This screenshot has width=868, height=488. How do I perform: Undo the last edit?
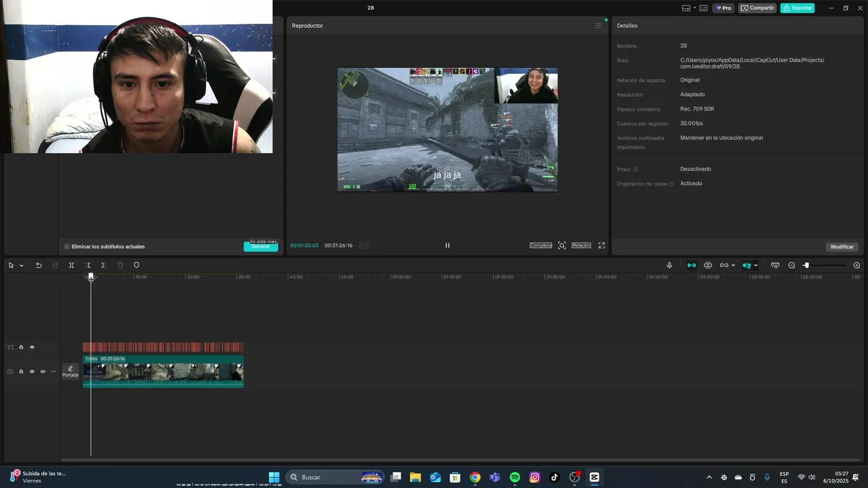39,265
